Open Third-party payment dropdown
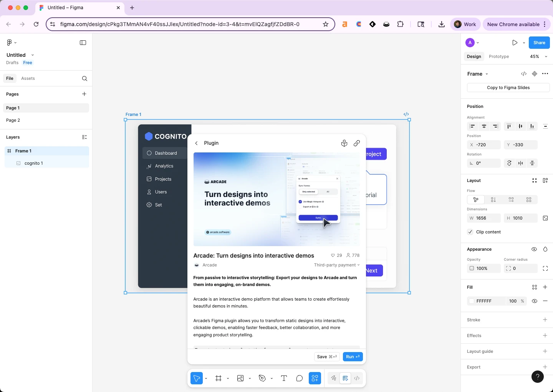The height and width of the screenshot is (392, 553). point(337,265)
